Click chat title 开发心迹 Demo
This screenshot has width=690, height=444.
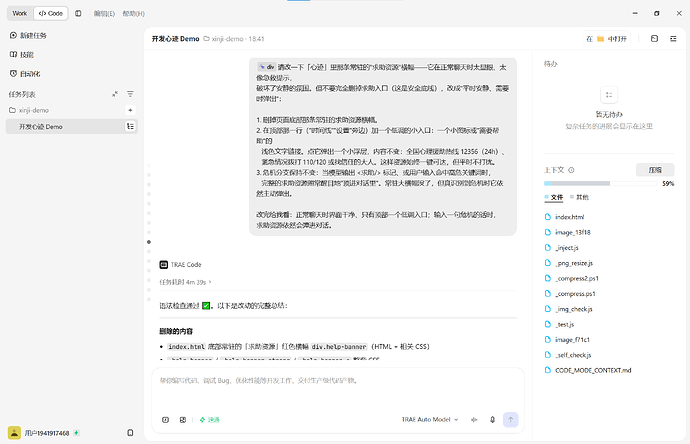point(176,39)
